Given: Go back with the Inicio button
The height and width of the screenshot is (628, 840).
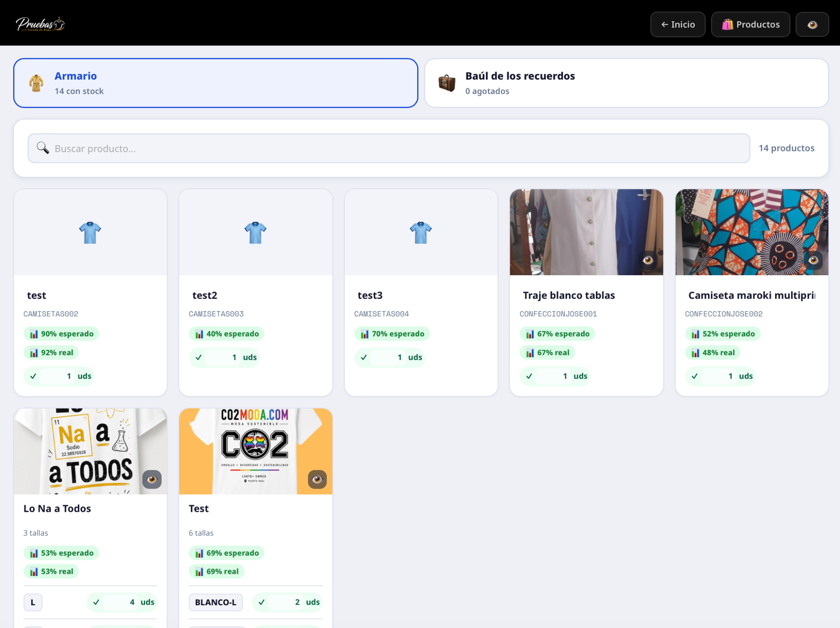Looking at the screenshot, I should pyautogui.click(x=678, y=25).
